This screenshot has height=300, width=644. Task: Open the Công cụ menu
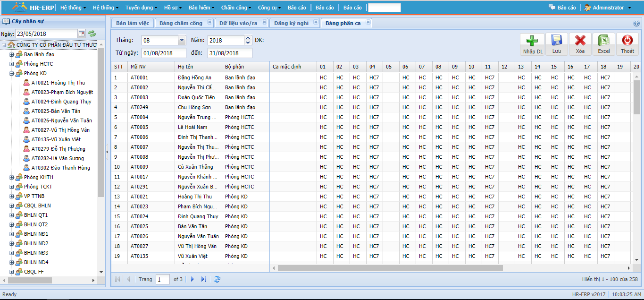coord(269,8)
